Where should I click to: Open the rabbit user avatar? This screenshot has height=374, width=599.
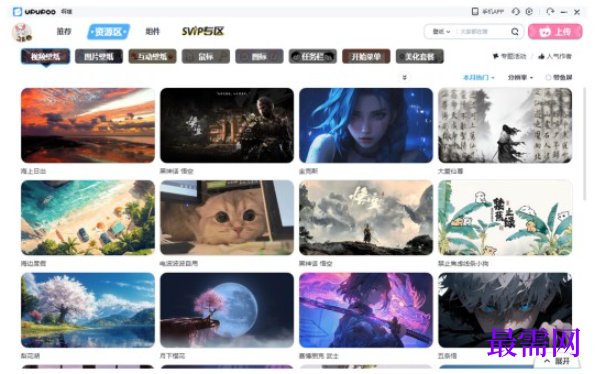[22, 32]
